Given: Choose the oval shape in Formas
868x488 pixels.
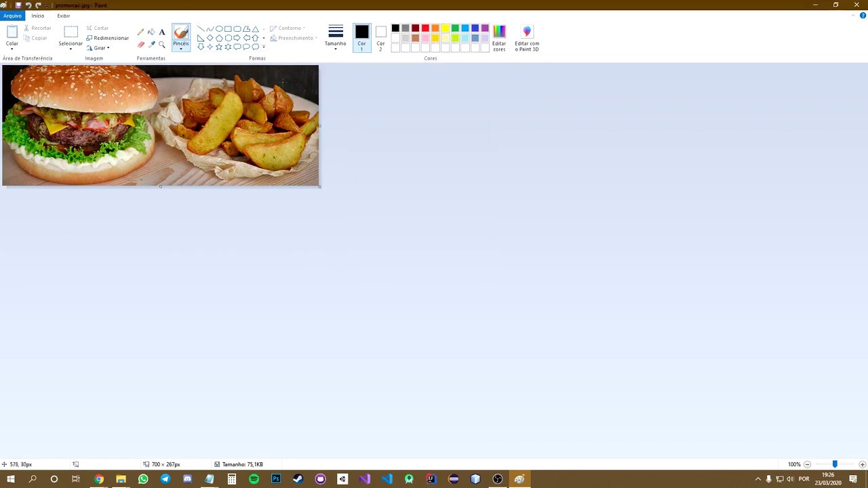Looking at the screenshot, I should [x=219, y=29].
